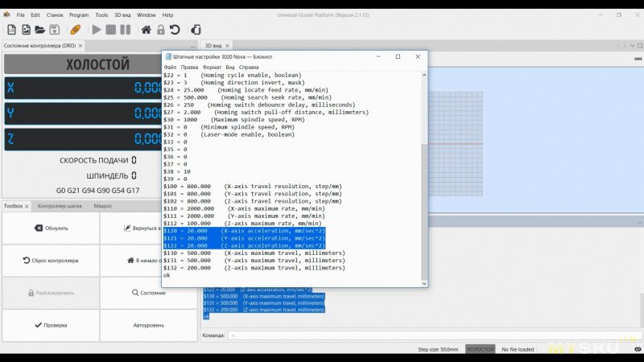644x362 pixels.
Task: Open Notepad Правка menu
Action: (x=189, y=67)
